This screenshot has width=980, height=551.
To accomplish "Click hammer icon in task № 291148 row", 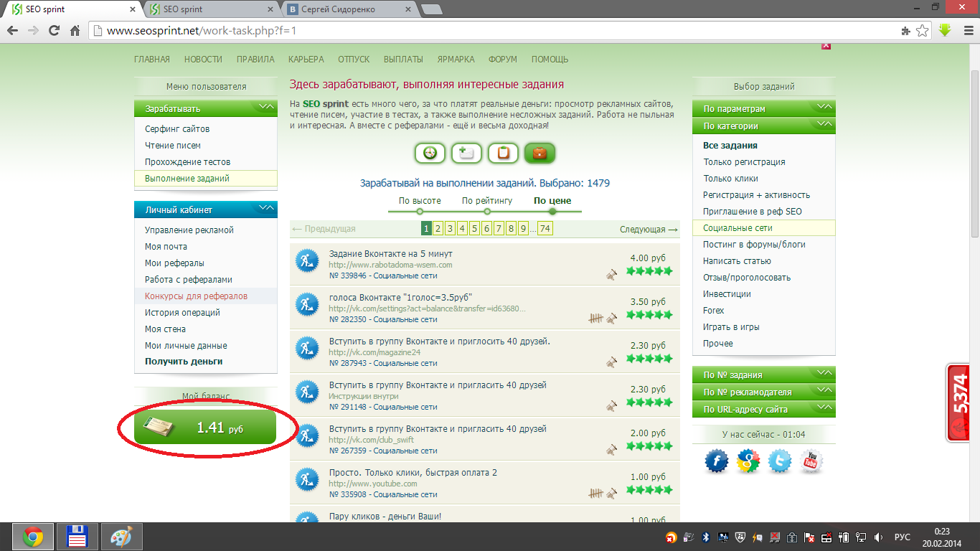I will pos(611,405).
